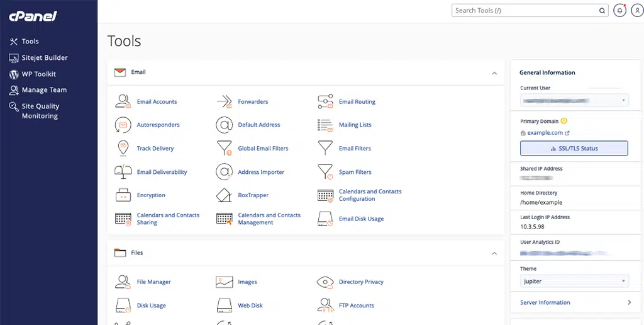644x325 pixels.
Task: Click the File Manager icon
Action: [123, 282]
